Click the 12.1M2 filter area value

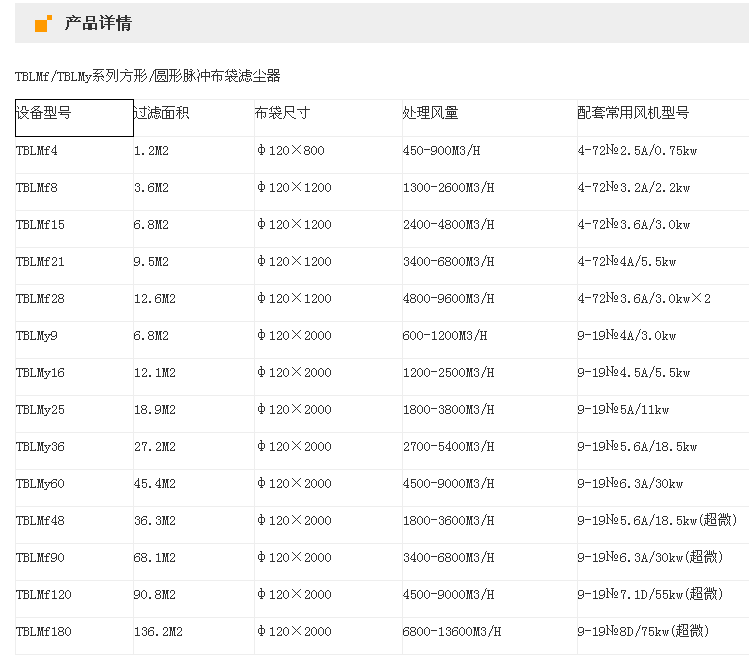(155, 373)
